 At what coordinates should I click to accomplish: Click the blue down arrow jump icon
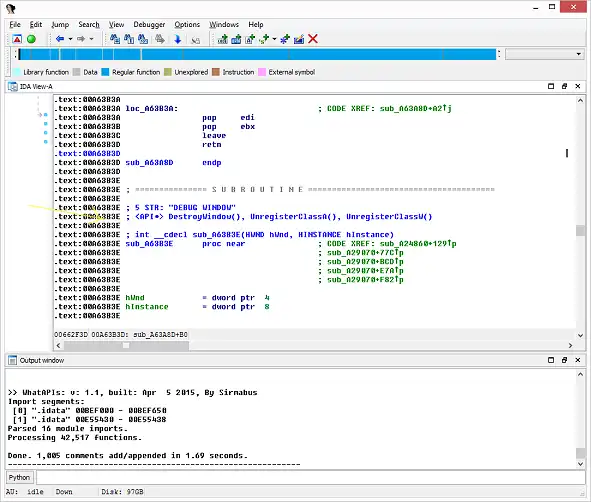coord(178,39)
